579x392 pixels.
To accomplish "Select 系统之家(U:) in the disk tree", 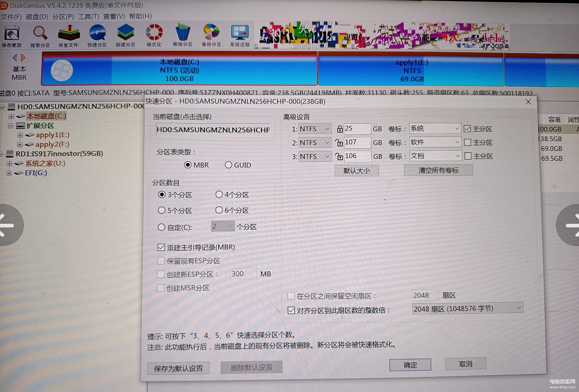I will pos(45,163).
